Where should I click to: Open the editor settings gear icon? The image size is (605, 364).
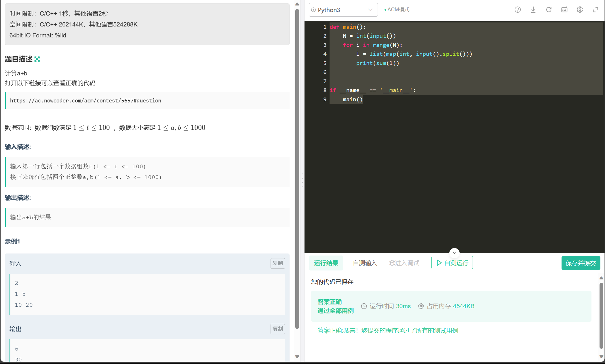point(579,9)
